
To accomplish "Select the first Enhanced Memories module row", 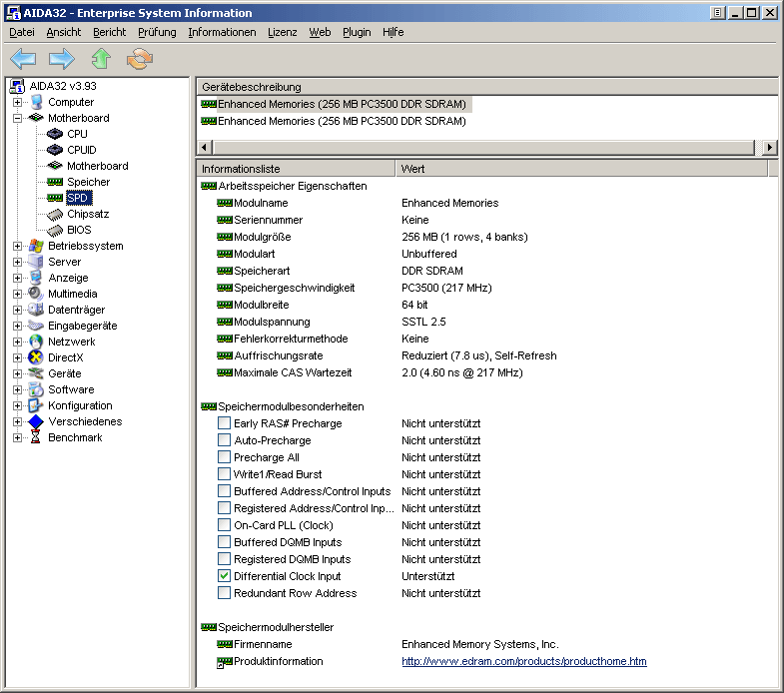I will pyautogui.click(x=335, y=104).
